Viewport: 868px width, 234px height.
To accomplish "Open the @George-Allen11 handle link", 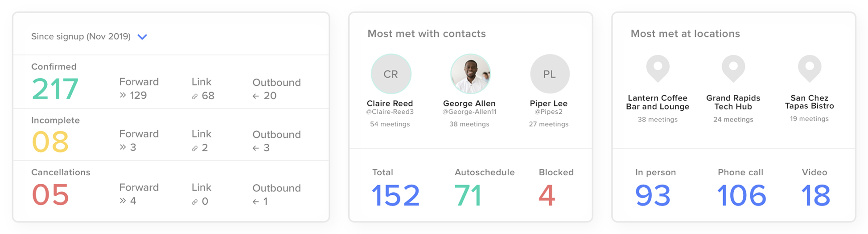I will pyautogui.click(x=469, y=112).
